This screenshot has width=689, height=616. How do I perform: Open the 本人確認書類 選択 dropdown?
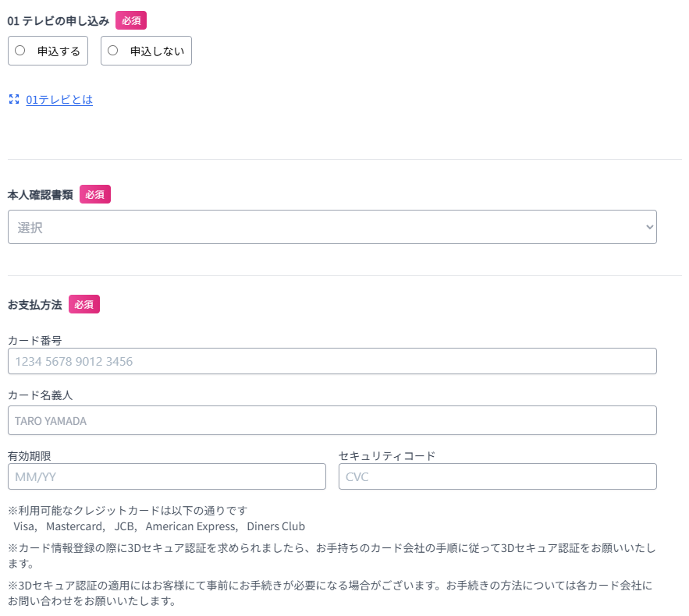click(332, 227)
